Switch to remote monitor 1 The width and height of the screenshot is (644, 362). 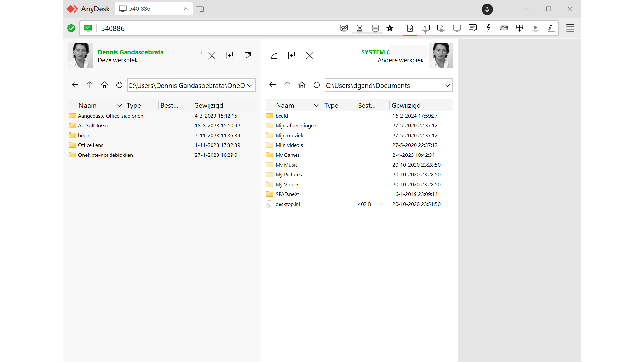[425, 28]
